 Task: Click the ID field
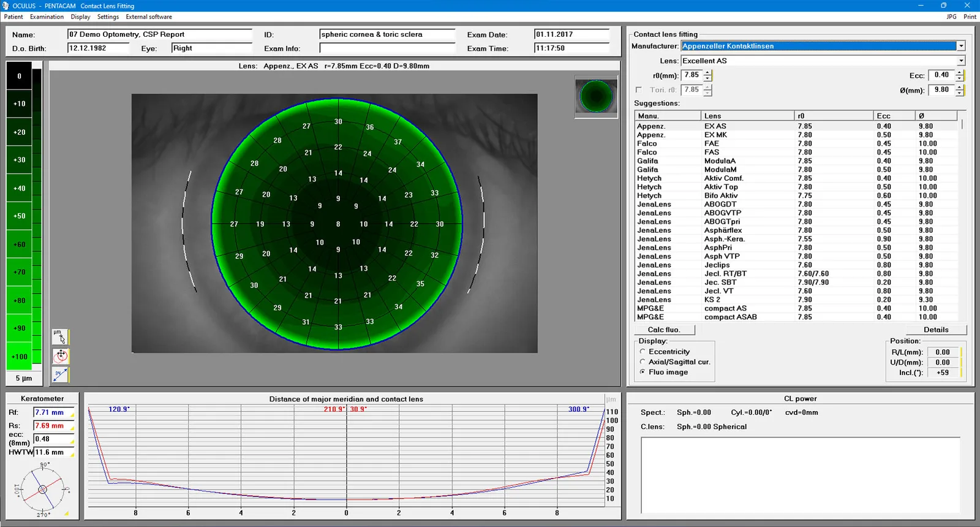(x=387, y=34)
